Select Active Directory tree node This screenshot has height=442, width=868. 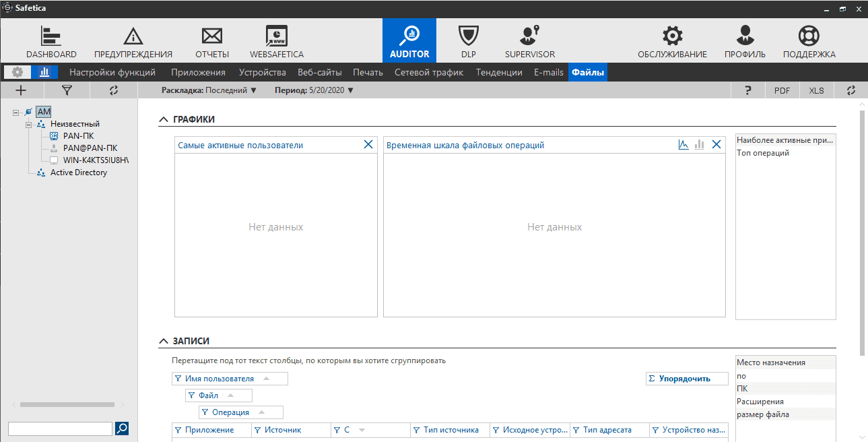[79, 172]
